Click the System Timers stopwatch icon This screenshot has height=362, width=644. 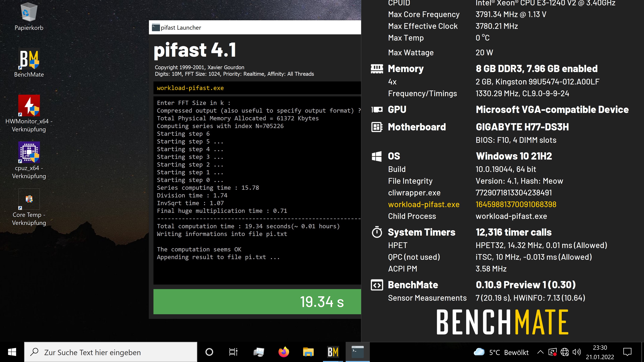(x=377, y=232)
